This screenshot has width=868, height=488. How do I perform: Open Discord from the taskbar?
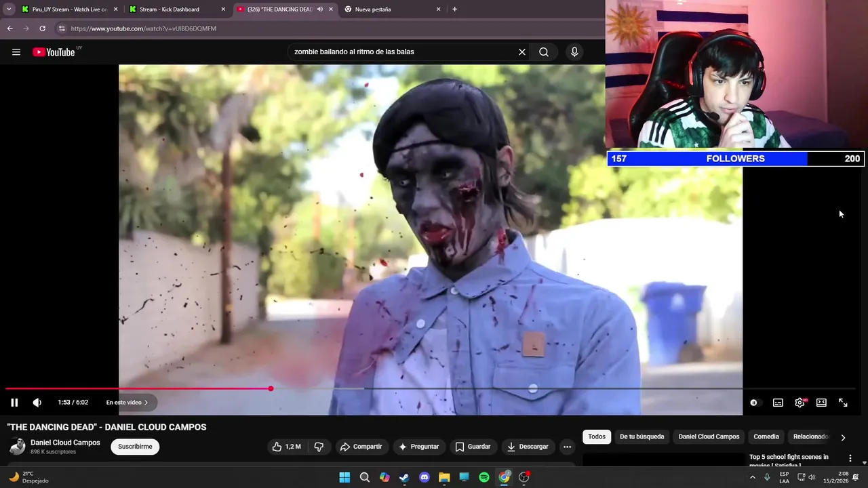(x=425, y=477)
